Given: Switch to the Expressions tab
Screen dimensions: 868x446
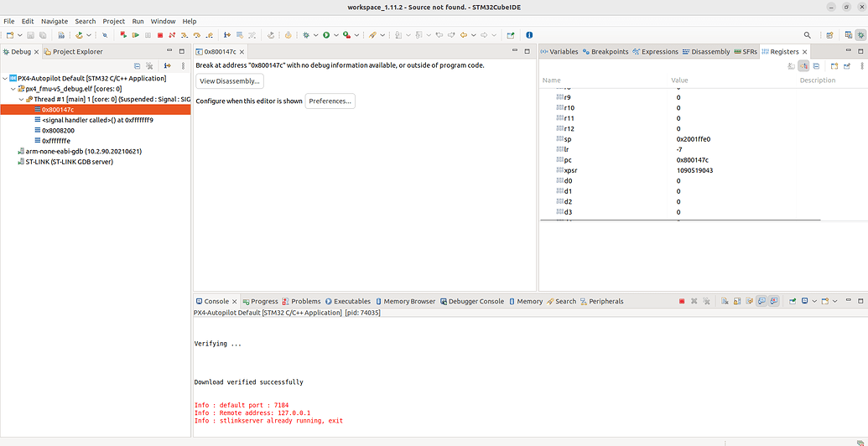Looking at the screenshot, I should (x=656, y=51).
